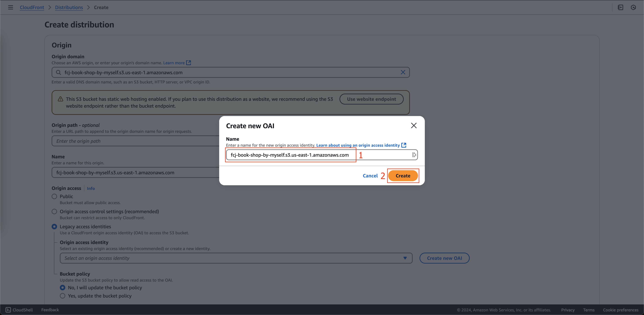Select the Legacy access identities option
This screenshot has height=315, width=644.
(54, 227)
